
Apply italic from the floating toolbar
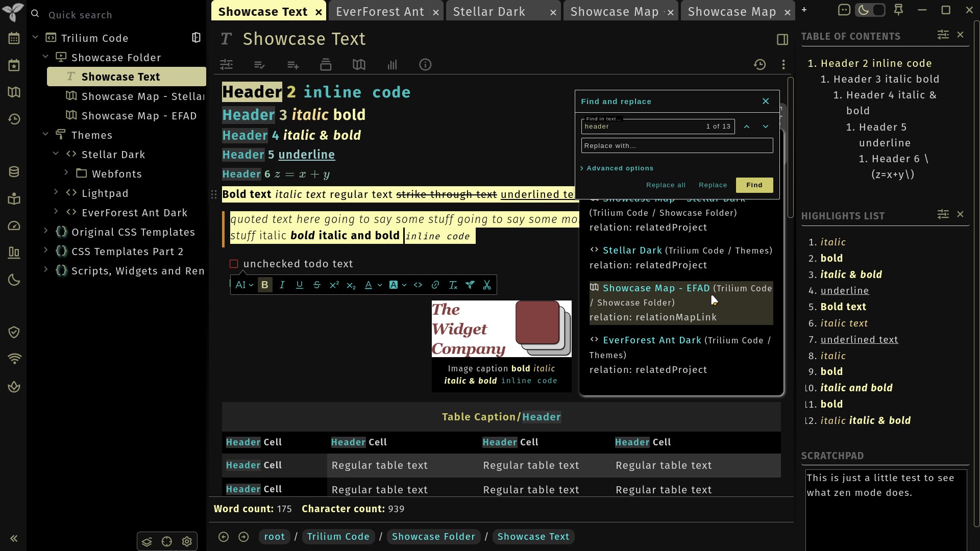(x=282, y=285)
